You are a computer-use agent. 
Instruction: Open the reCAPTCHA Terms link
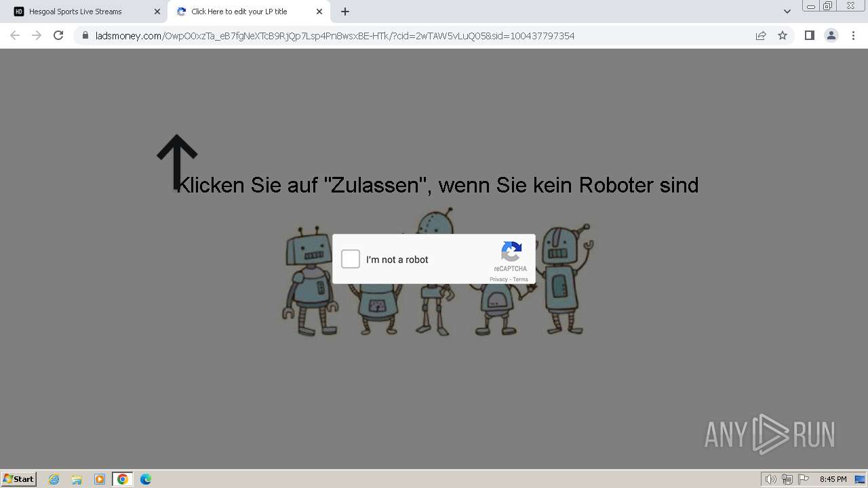click(520, 279)
